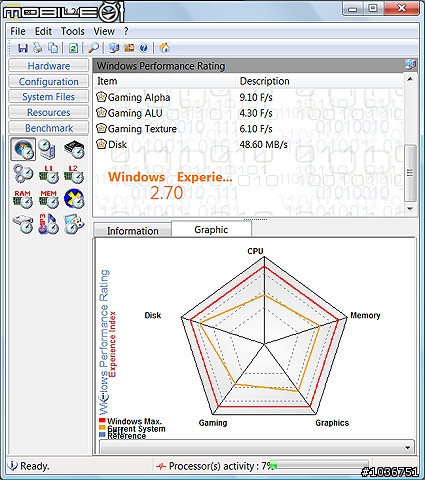Click the blue Reference legend swatch
Image resolution: width=425 pixels, height=480 pixels.
pos(102,435)
